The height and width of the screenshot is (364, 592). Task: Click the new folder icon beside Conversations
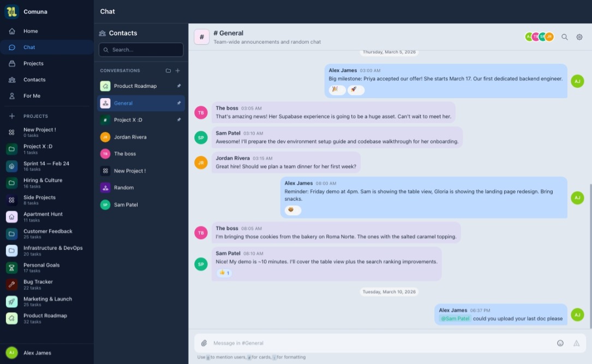pyautogui.click(x=168, y=71)
